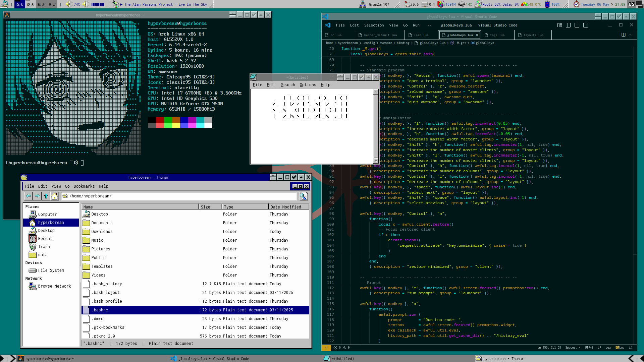644x362 pixels.
Task: Click Spaces: 4 indentation setting
Action: click(573, 348)
